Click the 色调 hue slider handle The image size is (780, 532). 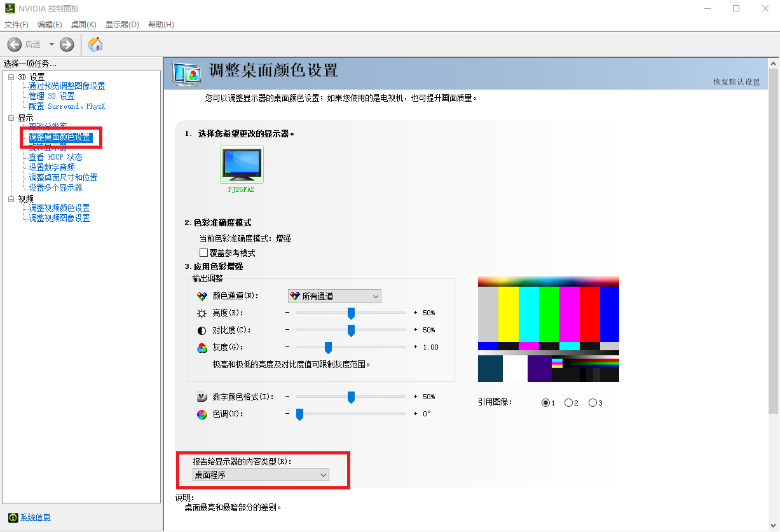click(x=299, y=414)
